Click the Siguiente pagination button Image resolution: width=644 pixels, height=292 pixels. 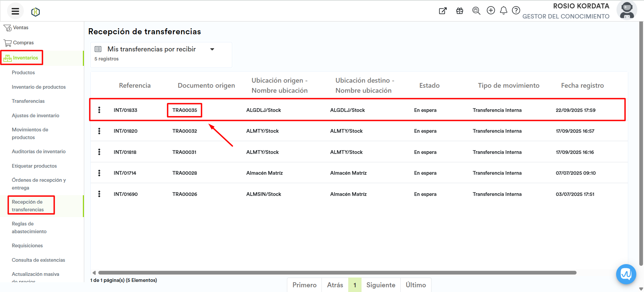[381, 285]
